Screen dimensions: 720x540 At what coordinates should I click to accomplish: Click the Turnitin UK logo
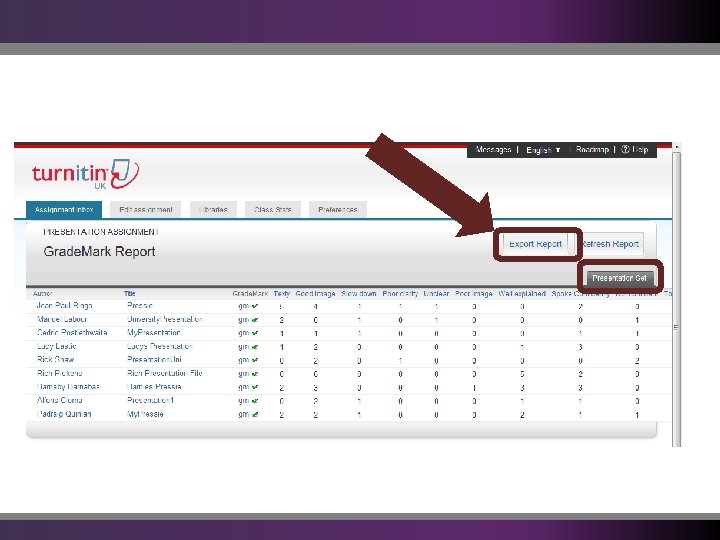point(85,174)
